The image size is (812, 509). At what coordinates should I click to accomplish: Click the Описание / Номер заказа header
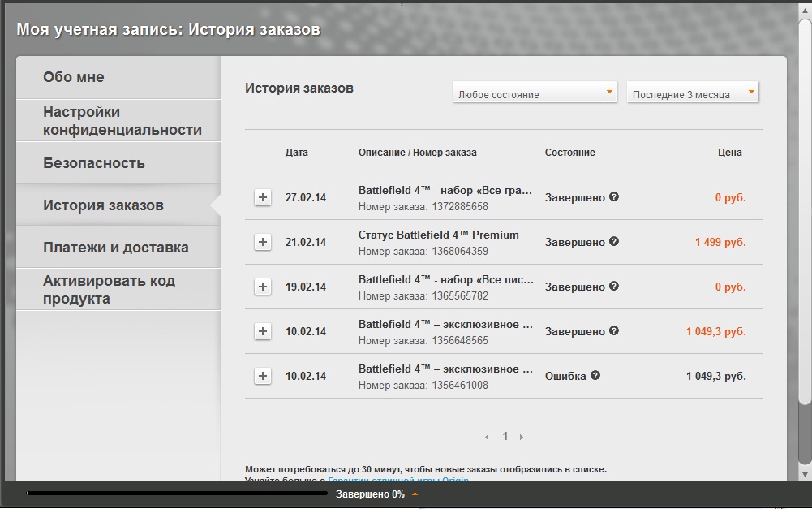418,153
